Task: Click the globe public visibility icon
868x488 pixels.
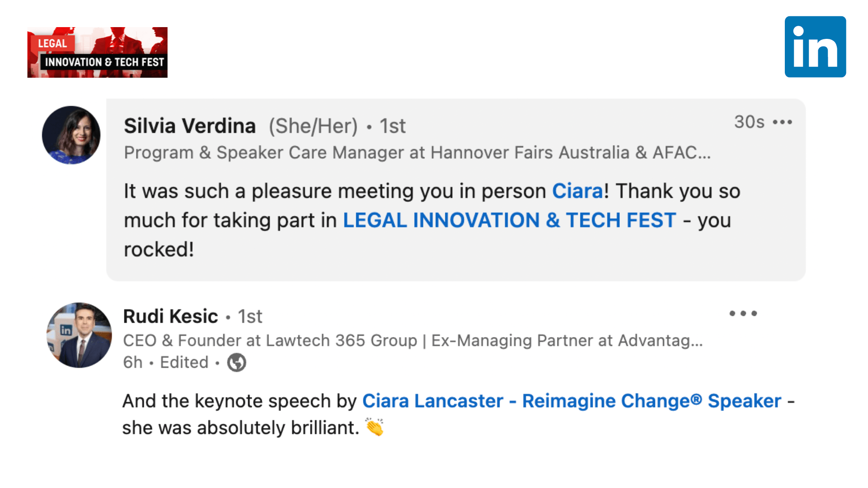Action: [236, 362]
